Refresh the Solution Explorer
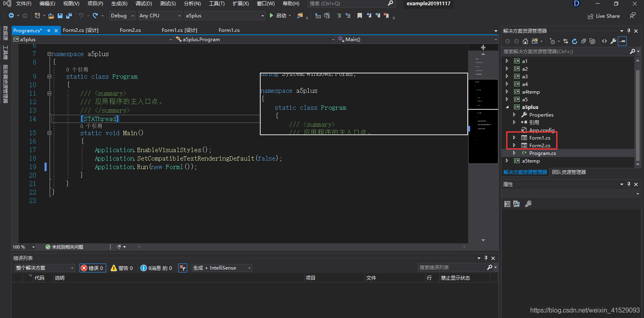 point(575,41)
